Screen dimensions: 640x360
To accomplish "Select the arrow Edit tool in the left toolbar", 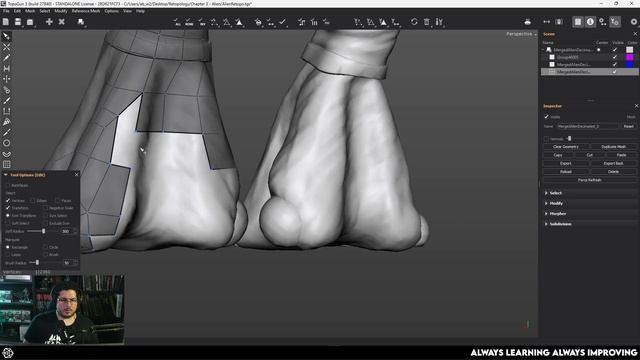I will click(7, 36).
